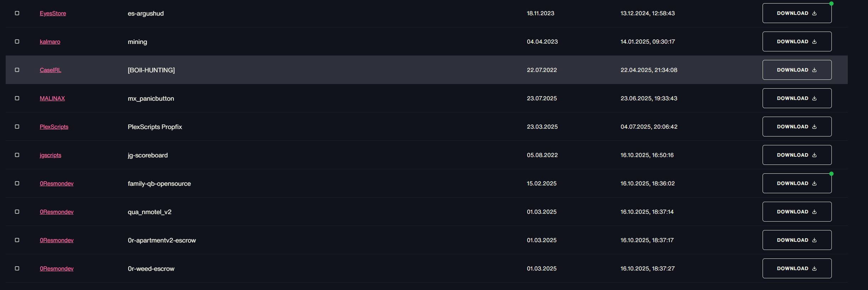Check the CaseIRL row checkbox
The height and width of the screenshot is (290, 868).
(17, 70)
